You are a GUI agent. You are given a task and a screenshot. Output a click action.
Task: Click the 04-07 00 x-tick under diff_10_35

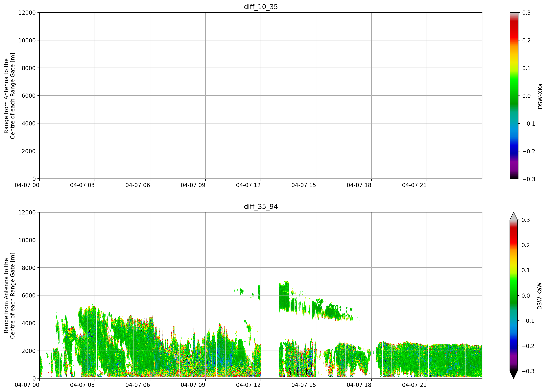(x=27, y=185)
